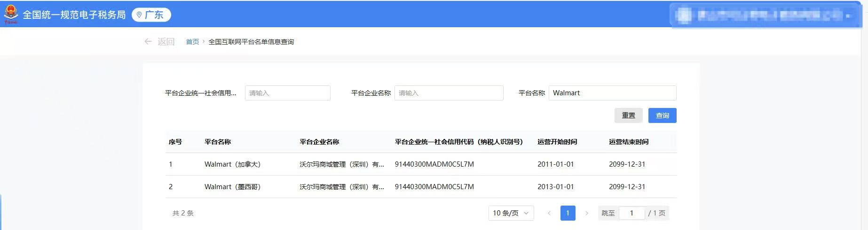
Task: Open the blurred user account menu
Action: [x=765, y=15]
